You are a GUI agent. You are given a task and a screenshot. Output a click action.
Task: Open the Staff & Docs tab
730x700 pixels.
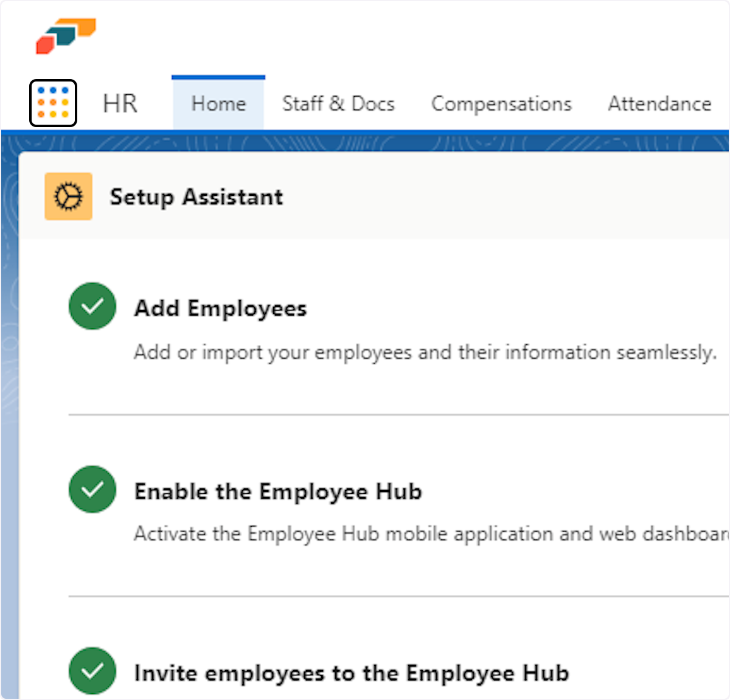(x=338, y=103)
